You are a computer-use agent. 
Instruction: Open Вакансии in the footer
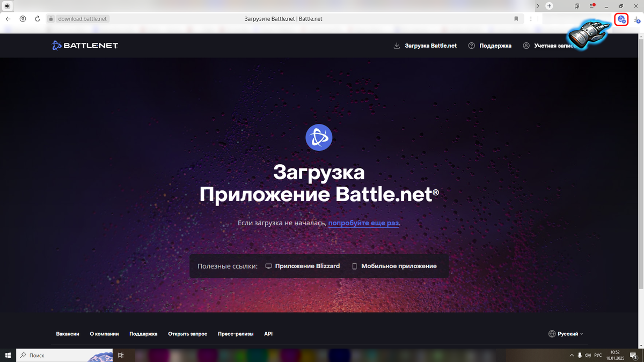pyautogui.click(x=68, y=334)
